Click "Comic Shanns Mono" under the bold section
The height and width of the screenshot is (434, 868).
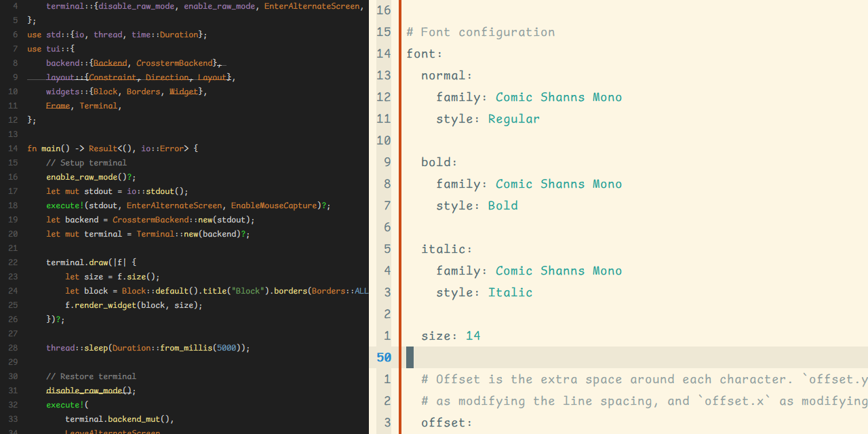(x=558, y=184)
